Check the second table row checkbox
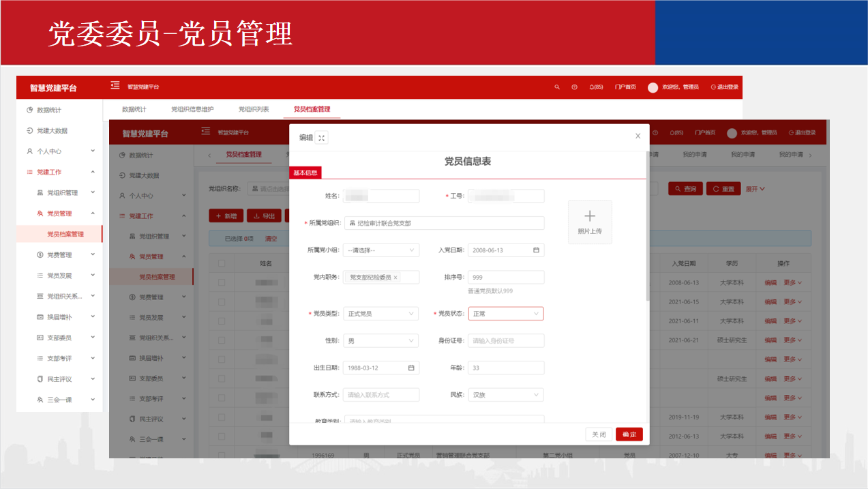Screen dimensions: 868x489 [222, 301]
